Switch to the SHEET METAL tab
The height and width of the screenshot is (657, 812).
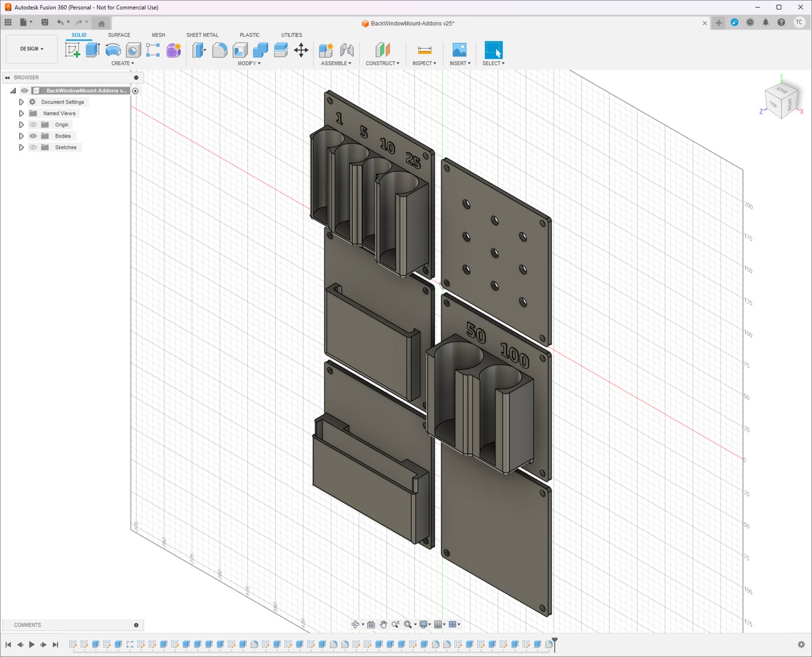click(202, 35)
